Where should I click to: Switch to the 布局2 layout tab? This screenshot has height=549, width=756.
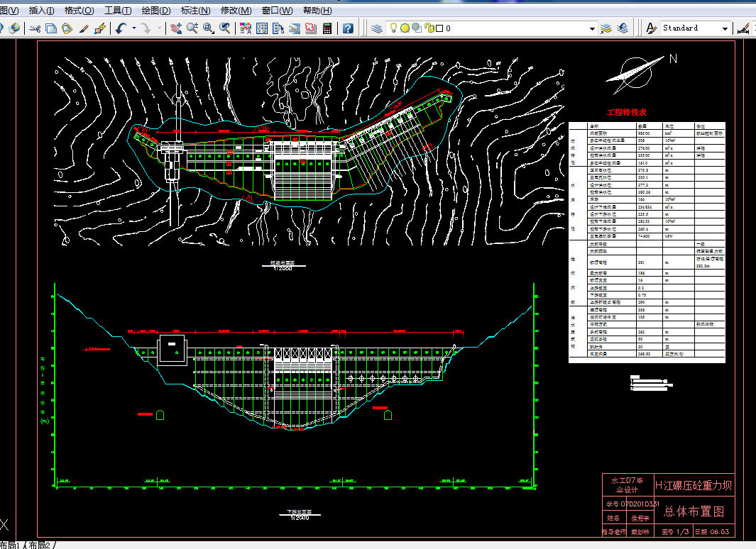tap(40, 545)
